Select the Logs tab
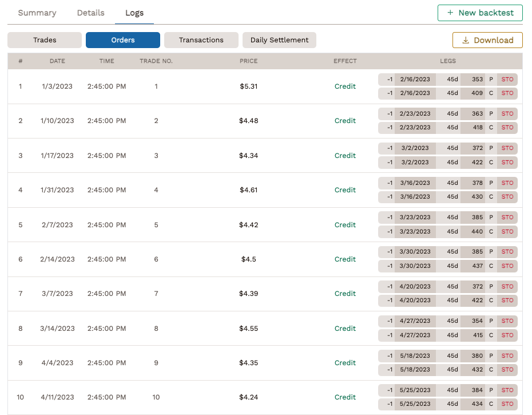This screenshot has height=415, width=532. (134, 13)
